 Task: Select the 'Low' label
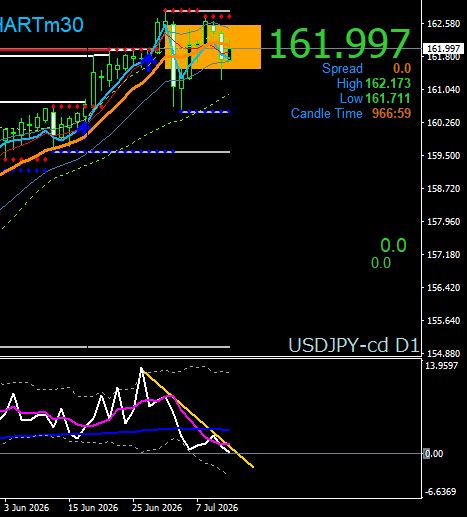[351, 98]
